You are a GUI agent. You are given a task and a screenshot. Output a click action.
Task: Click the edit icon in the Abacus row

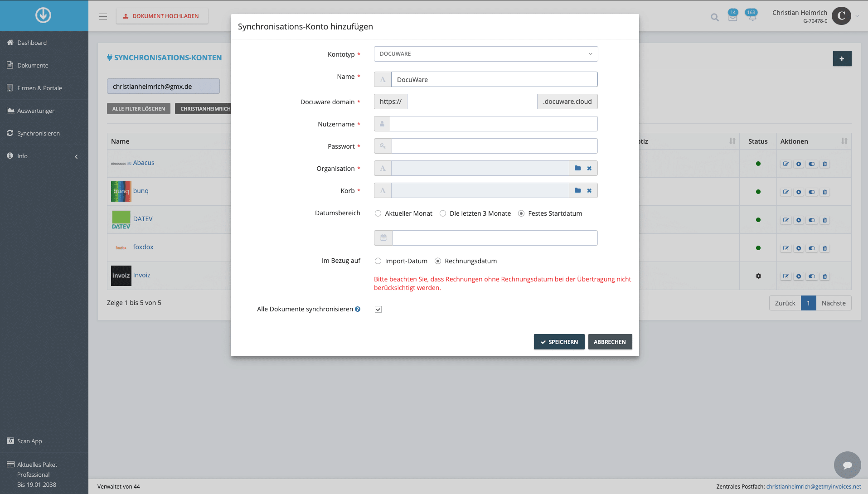tap(786, 164)
